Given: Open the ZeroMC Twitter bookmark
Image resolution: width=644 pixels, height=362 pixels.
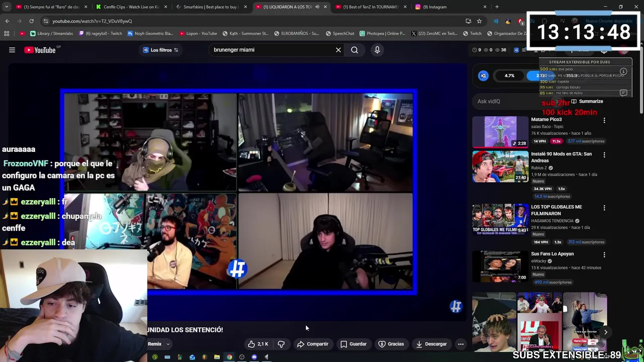Looking at the screenshot, I should [435, 34].
